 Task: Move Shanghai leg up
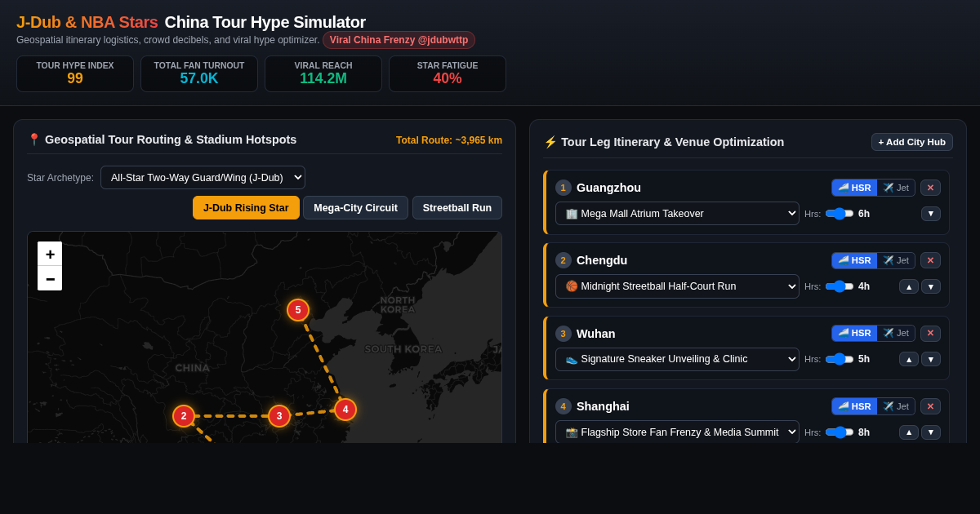coord(909,432)
